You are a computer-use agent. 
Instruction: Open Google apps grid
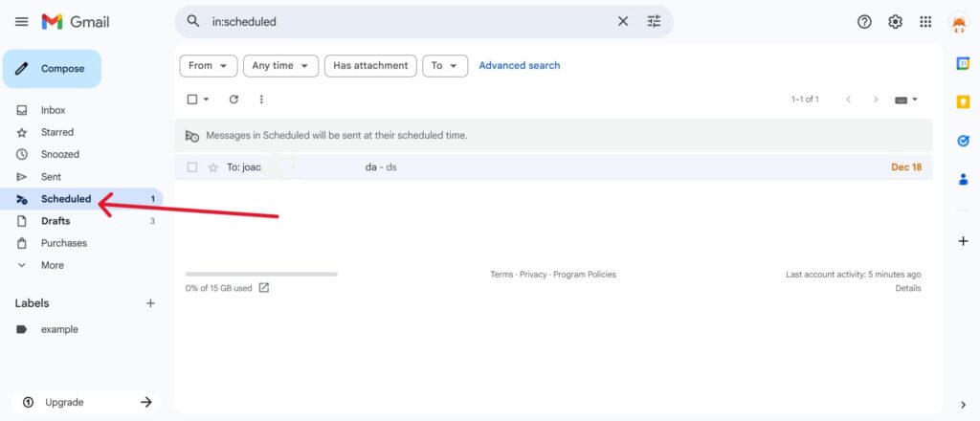(925, 22)
